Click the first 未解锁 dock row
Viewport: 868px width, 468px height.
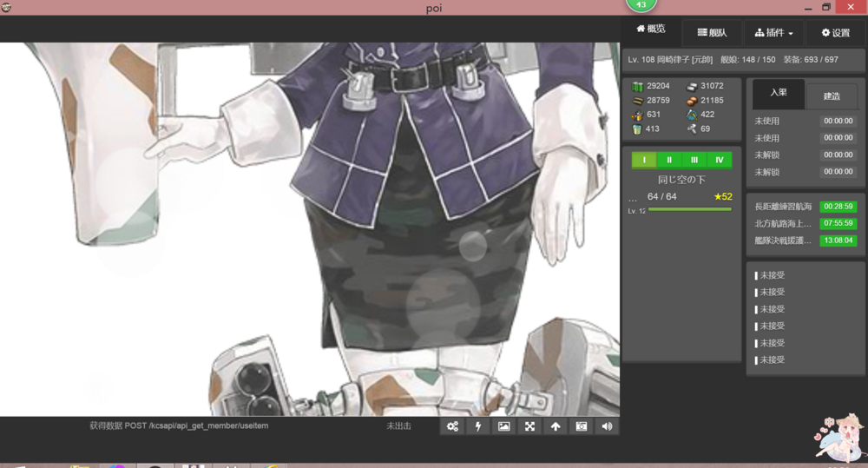pyautogui.click(x=805, y=155)
